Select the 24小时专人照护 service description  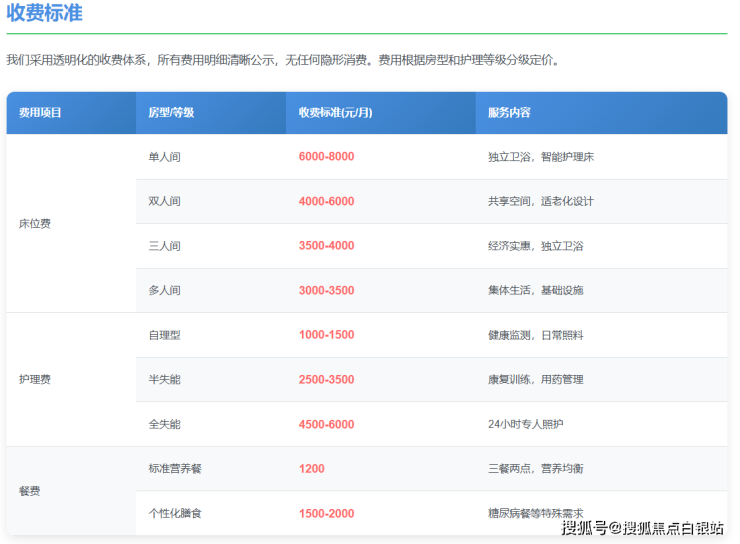coord(525,424)
